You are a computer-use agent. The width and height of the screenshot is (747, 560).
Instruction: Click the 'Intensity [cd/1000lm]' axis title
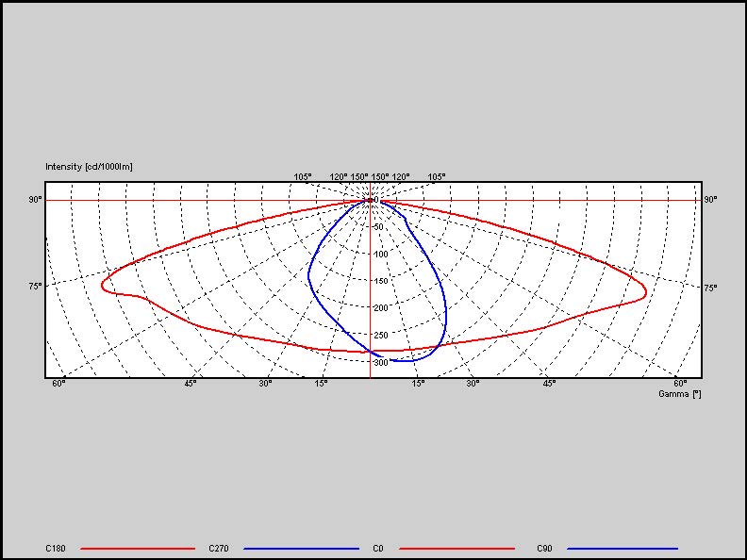click(89, 167)
